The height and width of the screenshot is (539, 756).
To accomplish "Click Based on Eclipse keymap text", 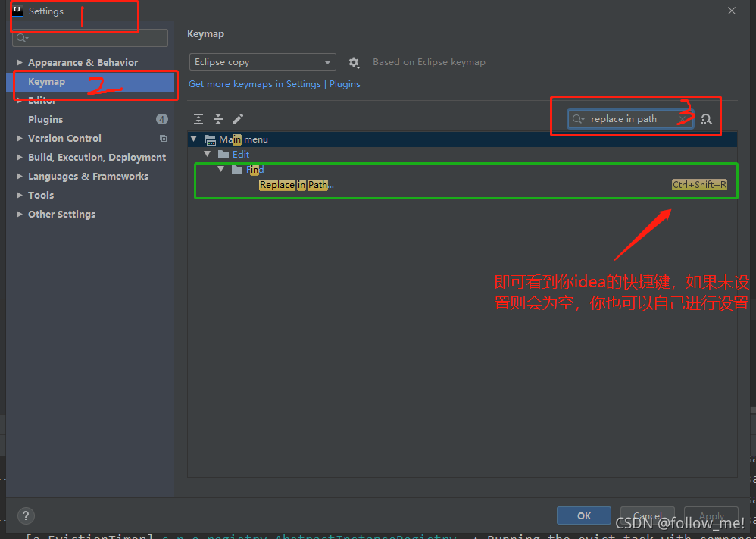I will tap(429, 62).
